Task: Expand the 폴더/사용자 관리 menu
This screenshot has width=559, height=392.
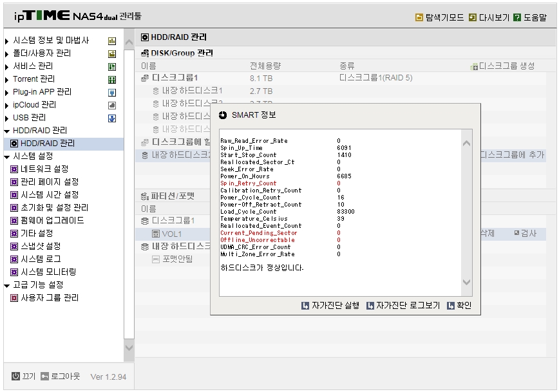Action: [7, 54]
